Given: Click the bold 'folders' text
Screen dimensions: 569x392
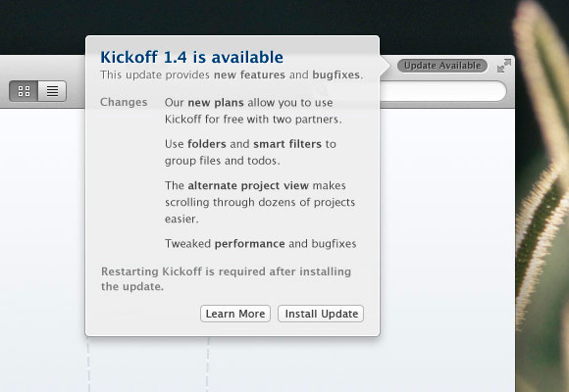Looking at the screenshot, I should (207, 144).
